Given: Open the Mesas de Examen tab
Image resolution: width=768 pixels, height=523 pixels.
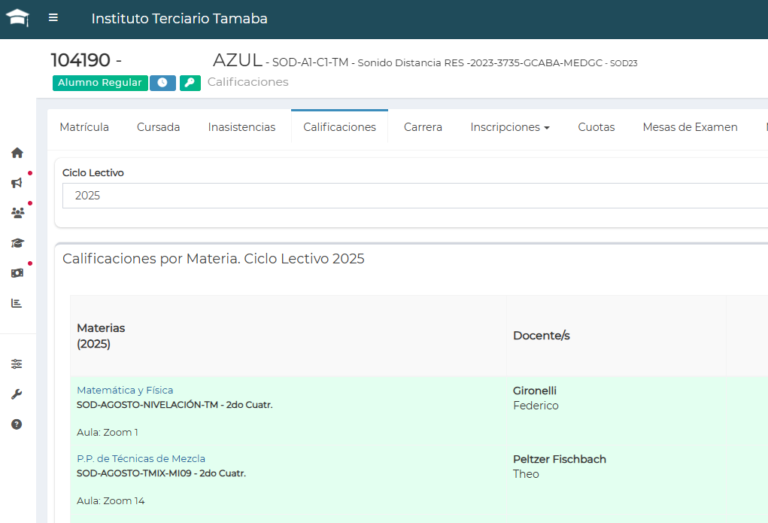Looking at the screenshot, I should (x=689, y=127).
